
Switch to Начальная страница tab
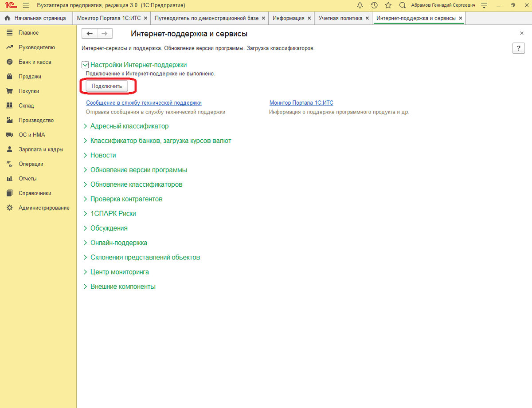point(36,18)
